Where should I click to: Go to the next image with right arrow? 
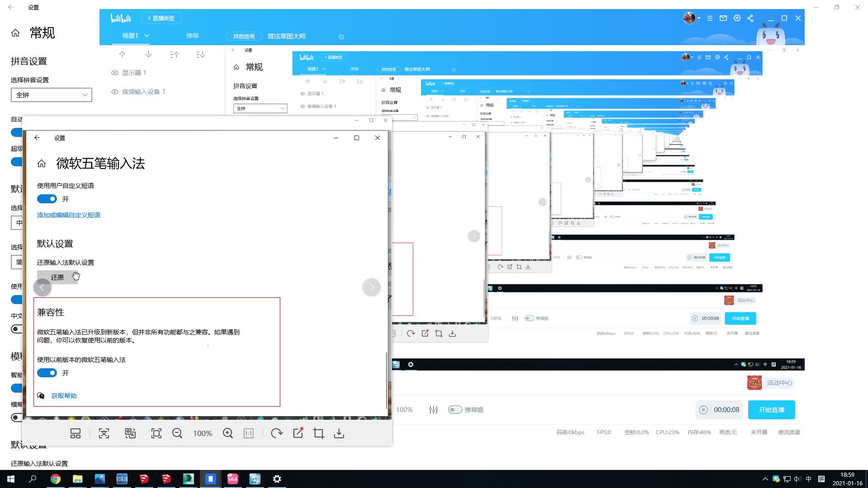372,287
